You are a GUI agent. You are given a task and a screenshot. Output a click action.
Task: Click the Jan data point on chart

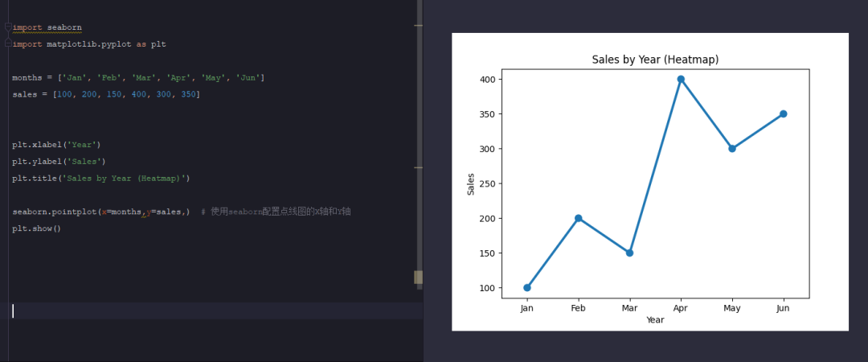(527, 287)
